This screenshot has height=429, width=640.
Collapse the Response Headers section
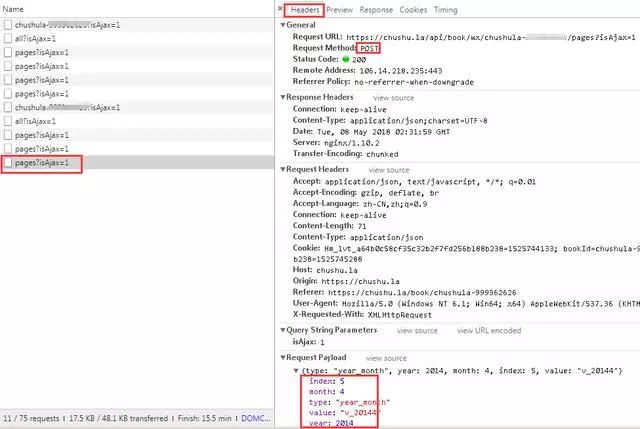tap(283, 98)
